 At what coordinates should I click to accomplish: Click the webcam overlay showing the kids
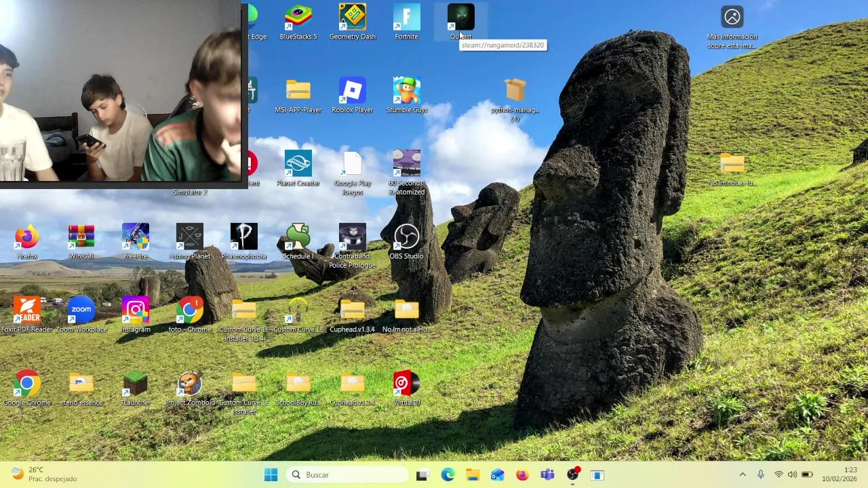(x=121, y=91)
